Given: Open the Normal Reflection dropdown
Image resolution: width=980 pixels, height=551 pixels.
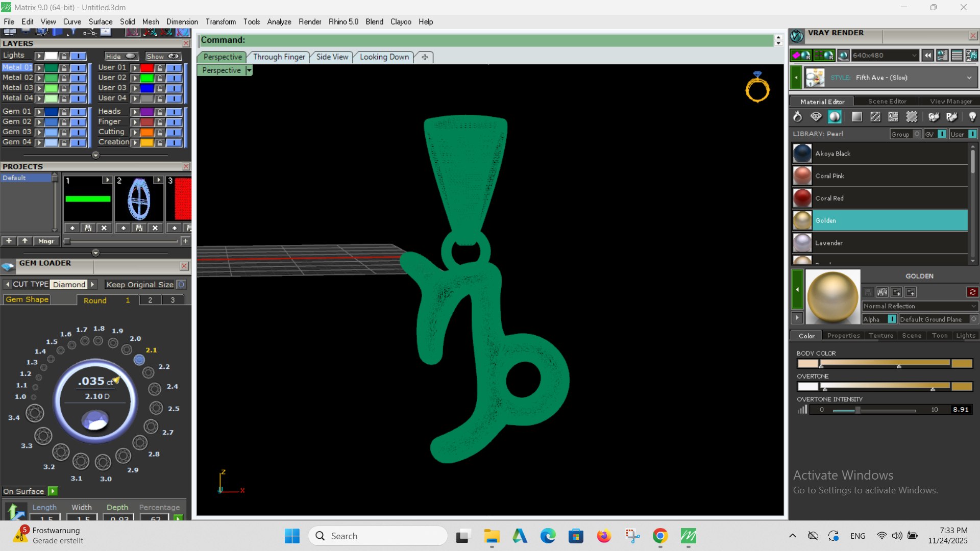Looking at the screenshot, I should [x=920, y=306].
